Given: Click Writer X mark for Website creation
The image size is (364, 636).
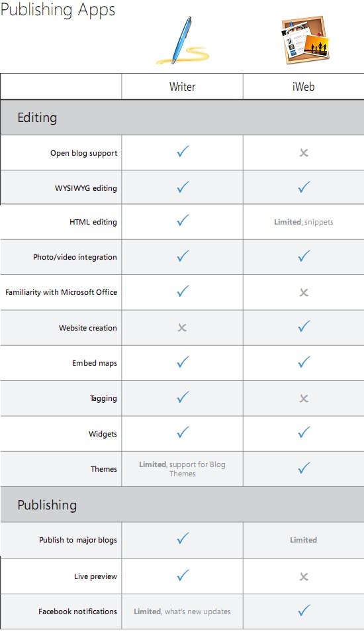Looking at the screenshot, I should 182,327.
